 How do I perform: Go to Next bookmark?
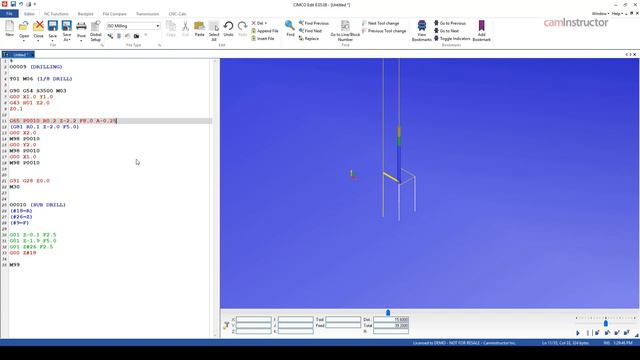447,31
